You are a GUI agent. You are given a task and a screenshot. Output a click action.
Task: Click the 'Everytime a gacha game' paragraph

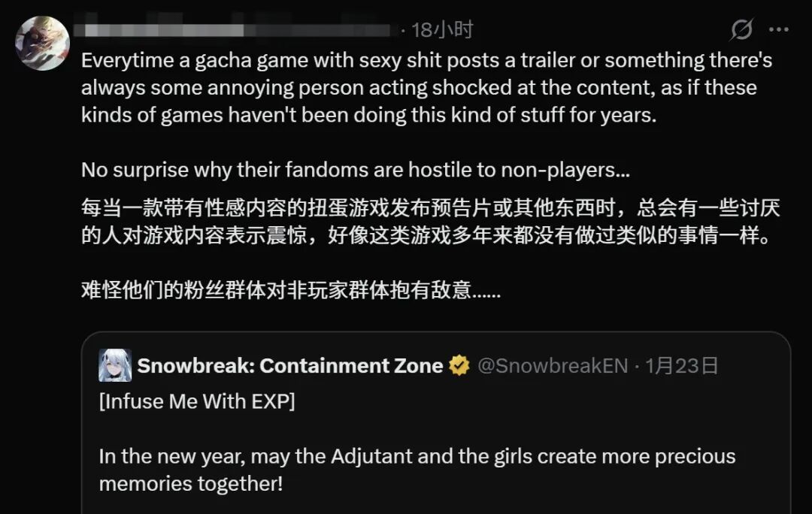click(426, 87)
